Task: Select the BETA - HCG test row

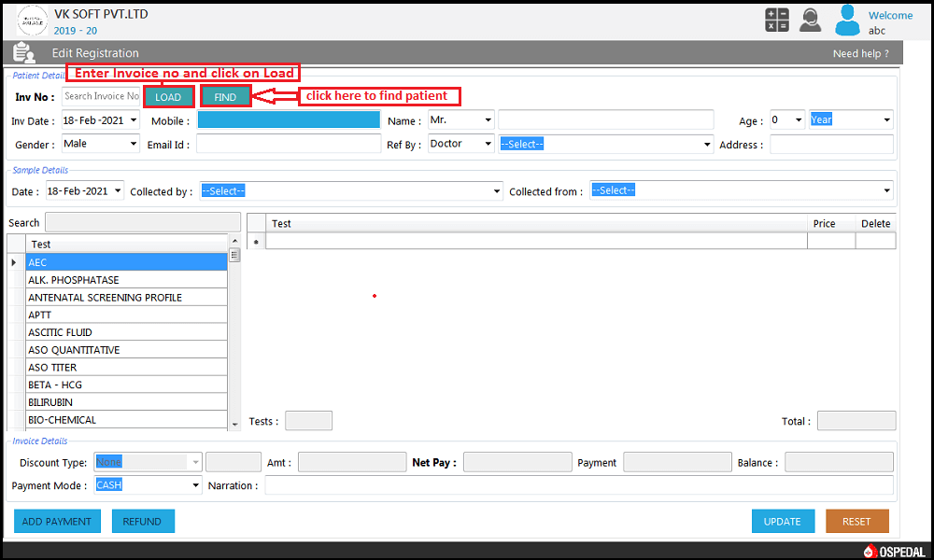Action: tap(126, 385)
